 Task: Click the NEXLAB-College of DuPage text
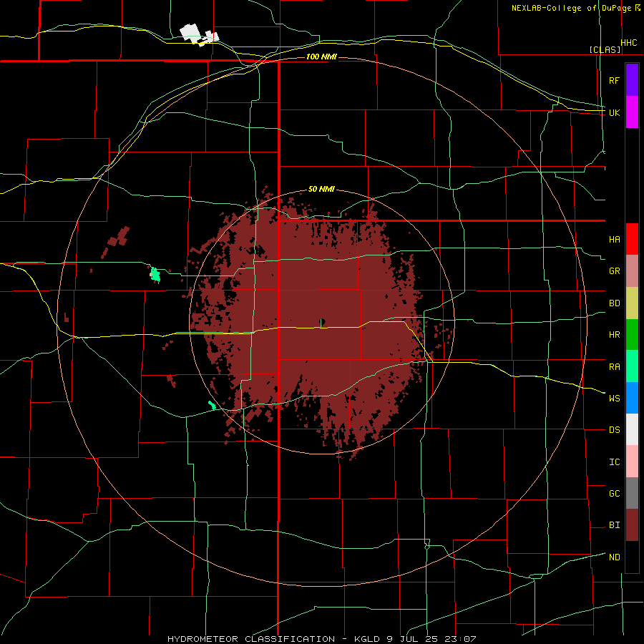[x=571, y=8]
